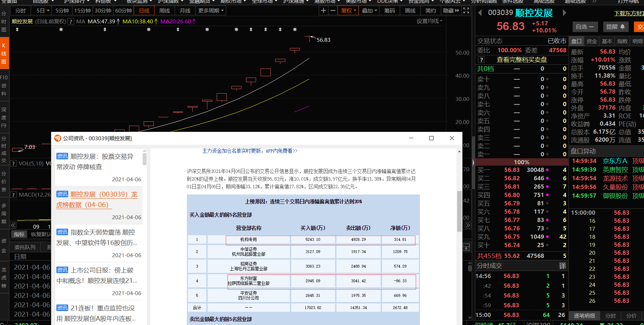Go to previous stock with left arrow
Viewport: 644px width, 325px height.
pyautogui.click(x=480, y=13)
